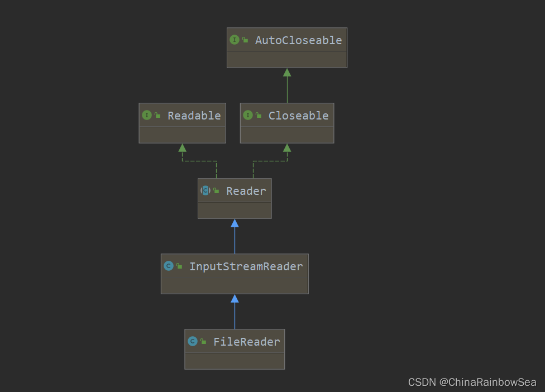Click the FileReader class icon
This screenshot has width=545, height=392.
(193, 342)
